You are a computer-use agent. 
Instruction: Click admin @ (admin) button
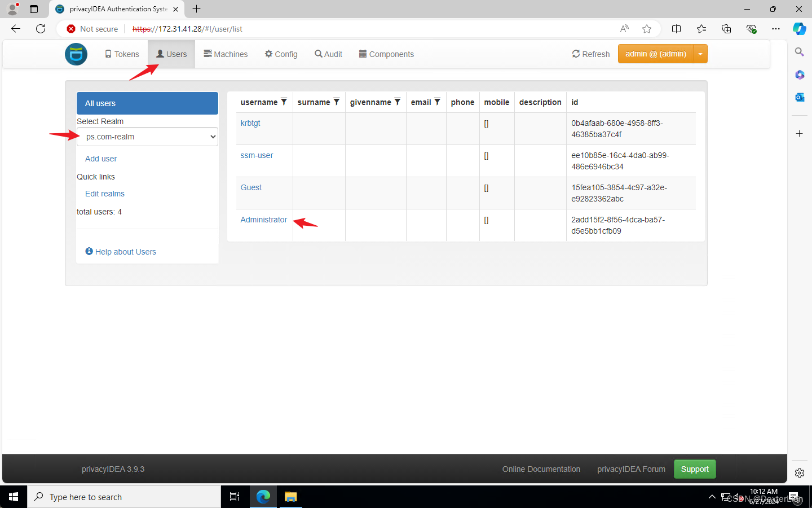coord(656,54)
